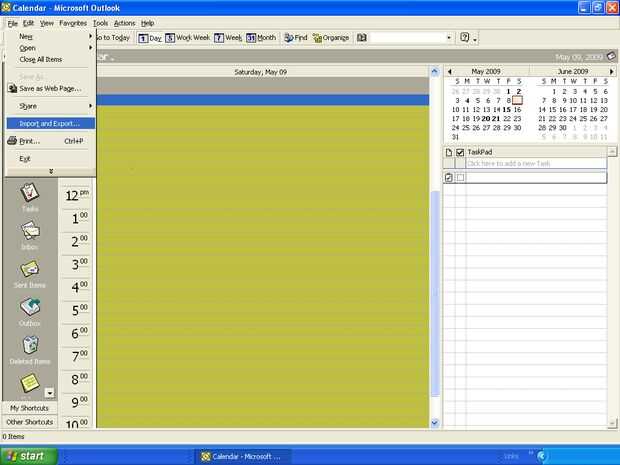Click the Find toolbar button

295,38
